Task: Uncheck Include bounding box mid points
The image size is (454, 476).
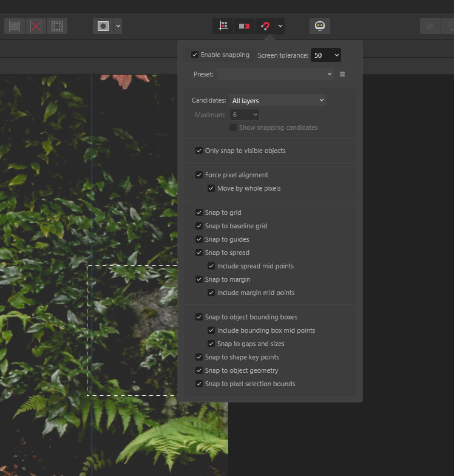Action: [211, 330]
